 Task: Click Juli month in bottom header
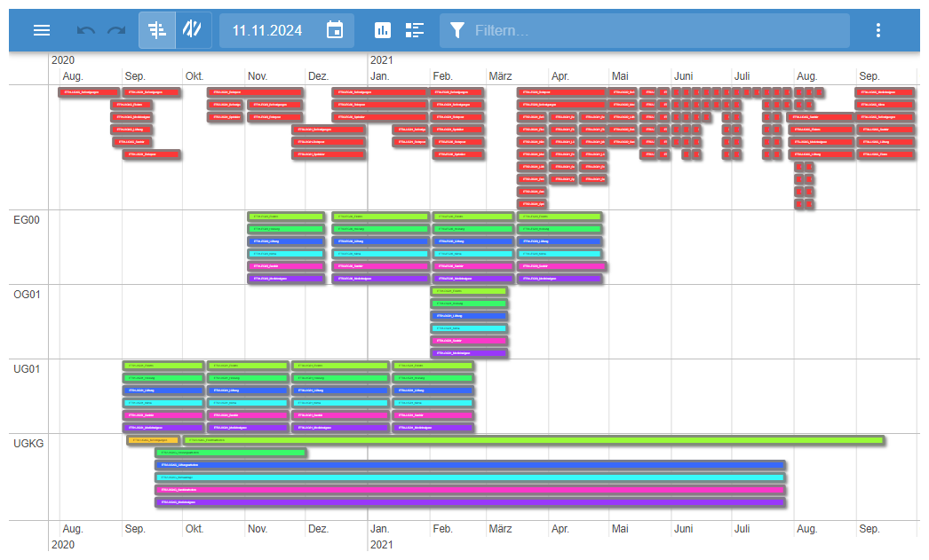[742, 529]
